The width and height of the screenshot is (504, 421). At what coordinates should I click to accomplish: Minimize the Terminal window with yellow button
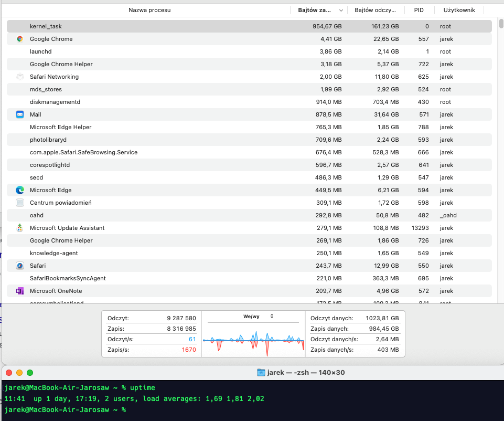tap(19, 372)
